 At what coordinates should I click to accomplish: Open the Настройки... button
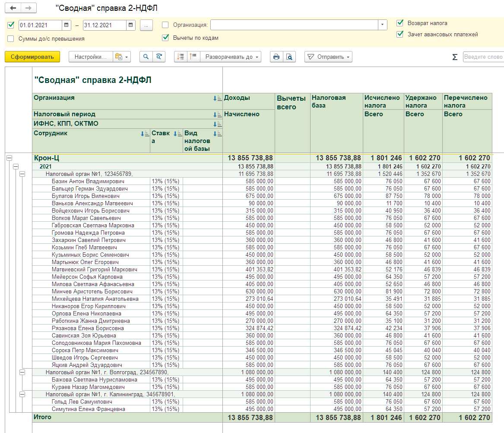(x=90, y=57)
